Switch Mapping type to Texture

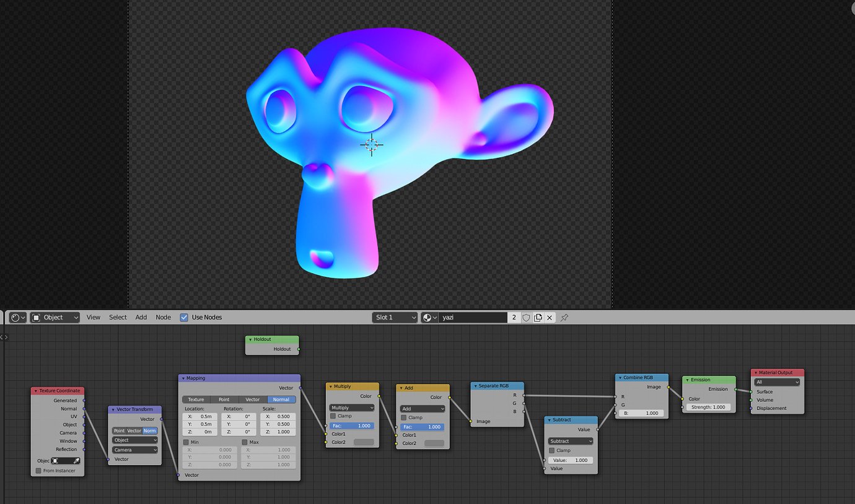[x=196, y=399]
